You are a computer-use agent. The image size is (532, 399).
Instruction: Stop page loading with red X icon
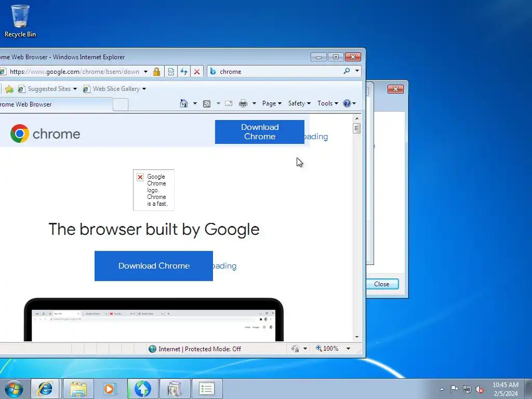click(x=197, y=72)
